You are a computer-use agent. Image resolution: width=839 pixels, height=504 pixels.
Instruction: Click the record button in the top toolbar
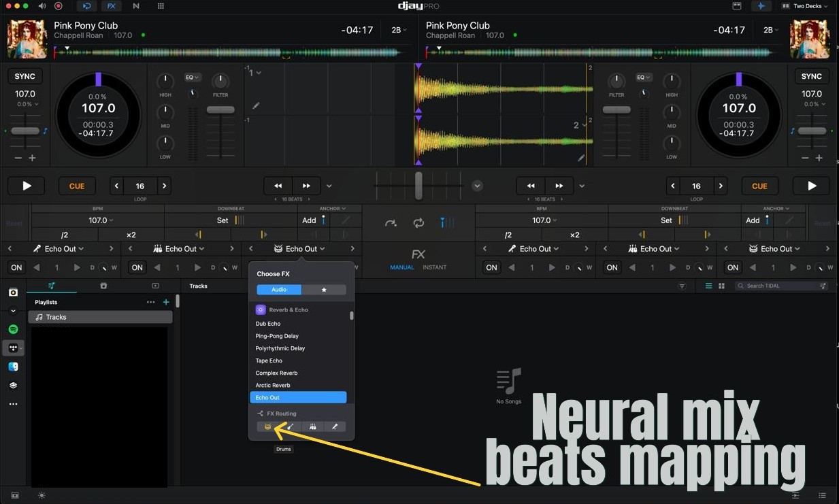[x=59, y=6]
